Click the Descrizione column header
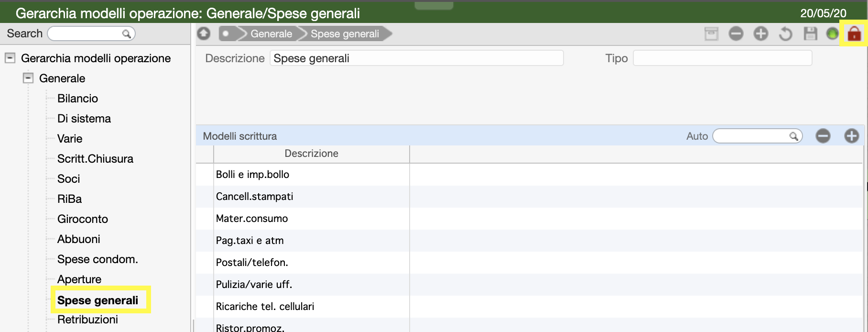The width and height of the screenshot is (868, 332). tap(311, 154)
